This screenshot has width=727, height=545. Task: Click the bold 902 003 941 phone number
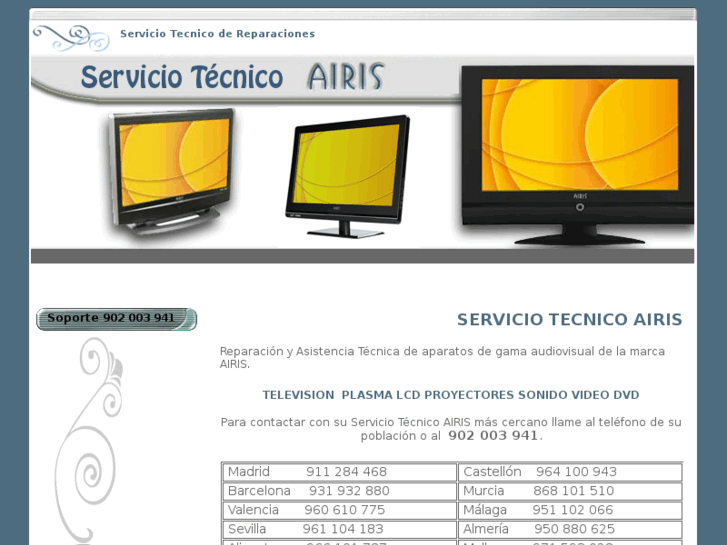[x=493, y=436]
